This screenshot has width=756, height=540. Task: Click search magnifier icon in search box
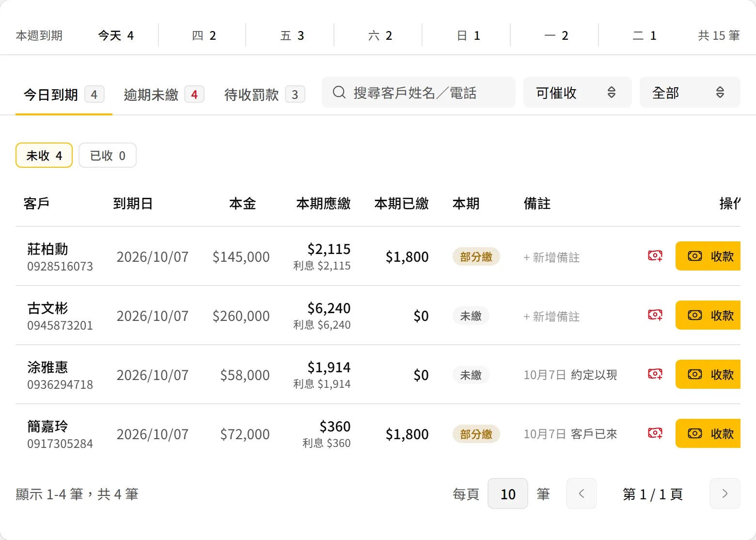click(x=339, y=92)
